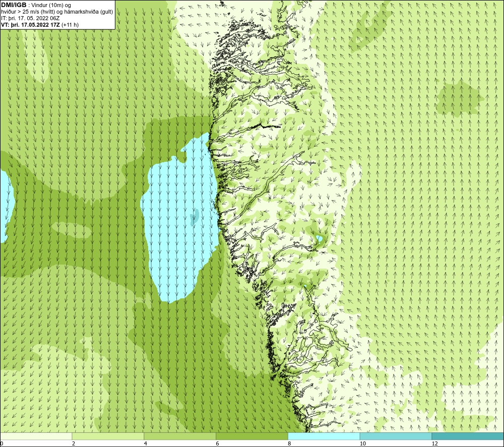This screenshot has width=504, height=447.
Task: Click the scale label '10'
Action: (362, 443)
